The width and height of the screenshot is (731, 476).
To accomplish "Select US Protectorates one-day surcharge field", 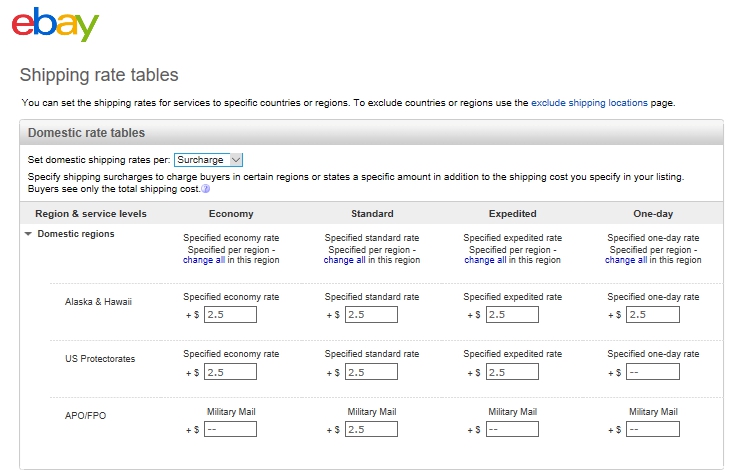I will [x=653, y=372].
